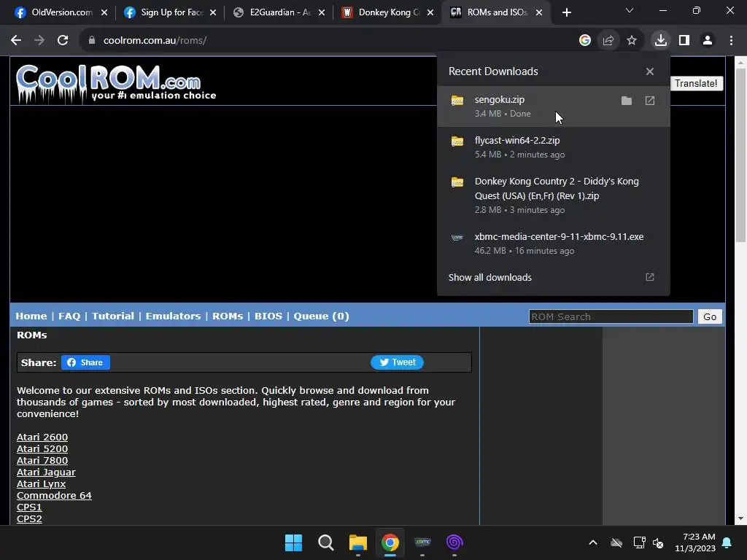This screenshot has width=747, height=560.
Task: Open Windows taskbar search
Action: [326, 542]
